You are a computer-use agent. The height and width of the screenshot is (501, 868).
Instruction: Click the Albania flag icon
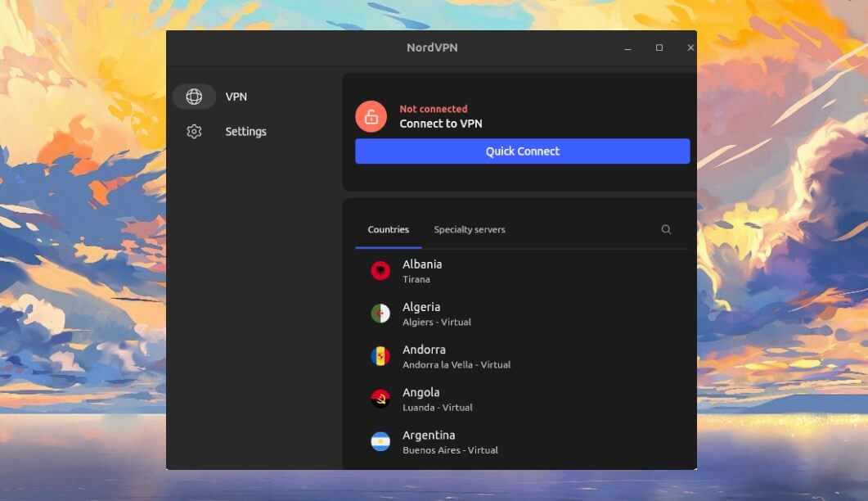(380, 270)
